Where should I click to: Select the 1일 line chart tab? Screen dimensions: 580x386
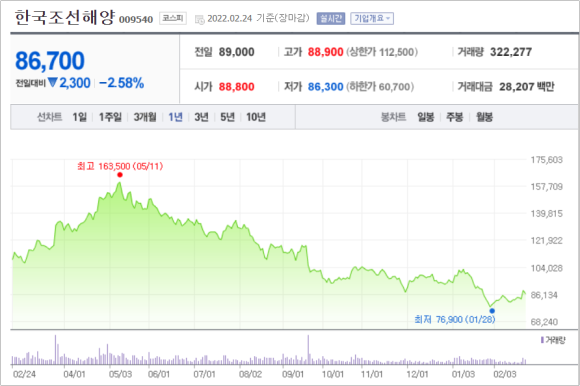[x=80, y=117]
